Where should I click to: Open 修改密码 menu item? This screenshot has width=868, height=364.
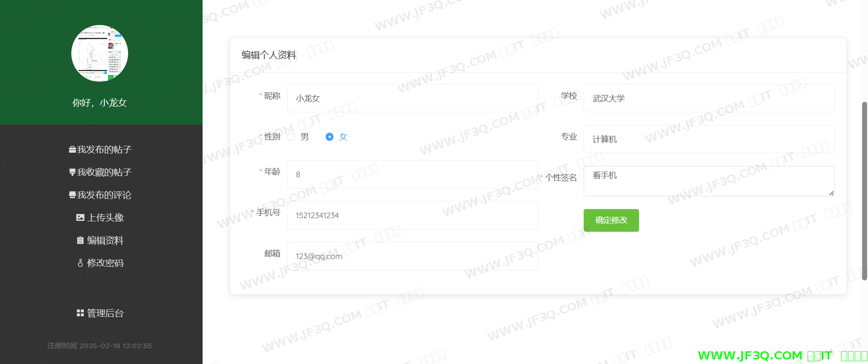[100, 263]
